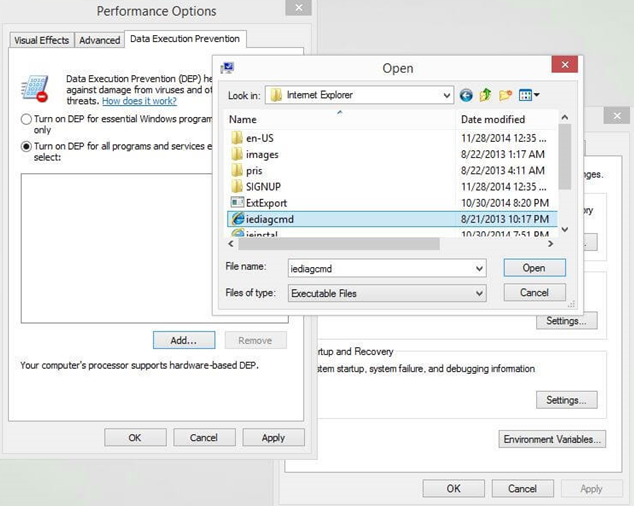634x506 pixels.
Task: Select DEP for essential Windows programs only
Action: (x=26, y=119)
